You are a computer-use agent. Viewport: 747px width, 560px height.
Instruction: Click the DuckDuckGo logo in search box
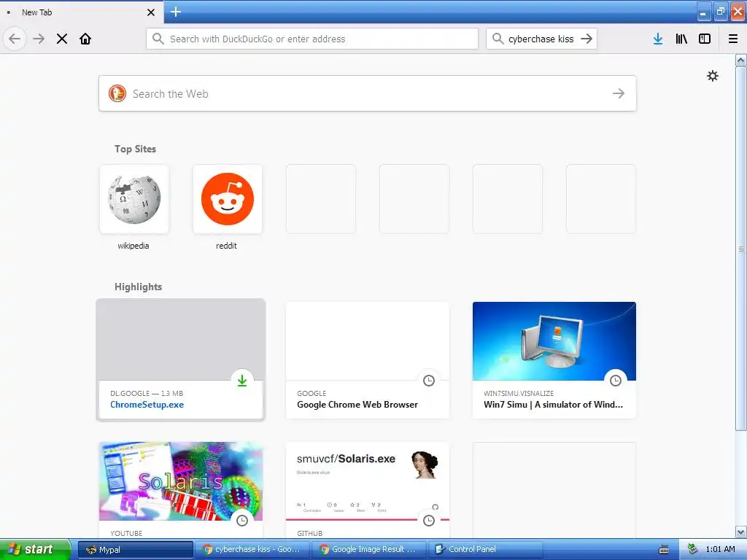point(117,93)
